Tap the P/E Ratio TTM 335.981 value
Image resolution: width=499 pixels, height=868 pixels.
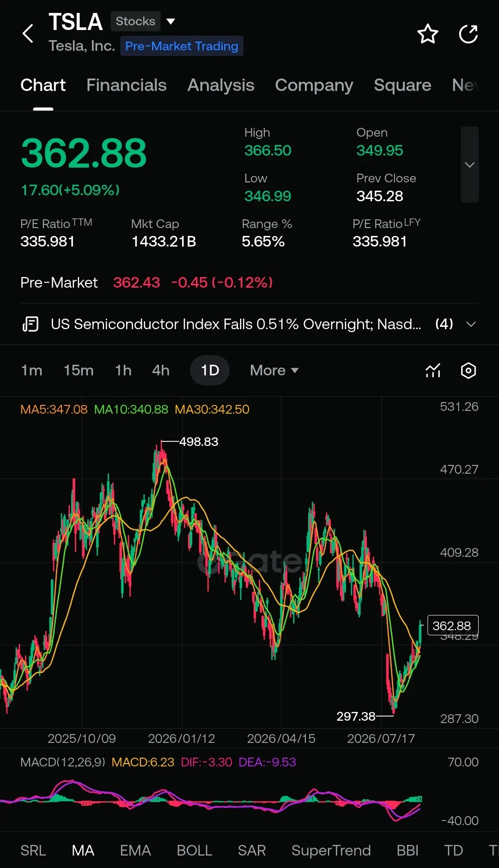click(x=48, y=241)
